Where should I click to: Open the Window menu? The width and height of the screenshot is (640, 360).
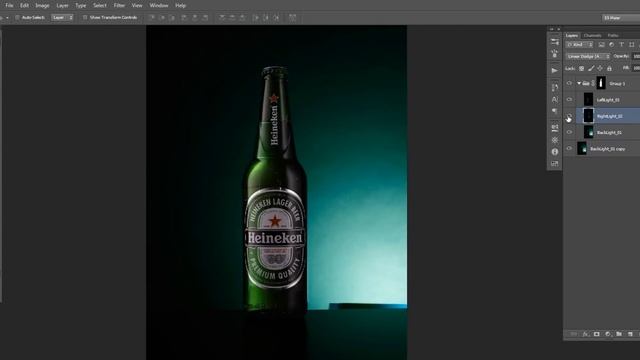(x=159, y=6)
